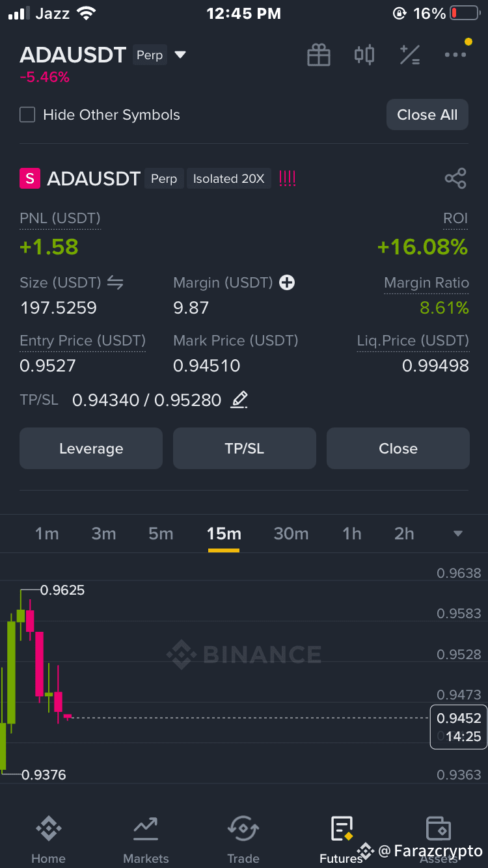Screen dimensions: 488x868
Task: Open the three-dot more options menu
Action: (455, 55)
